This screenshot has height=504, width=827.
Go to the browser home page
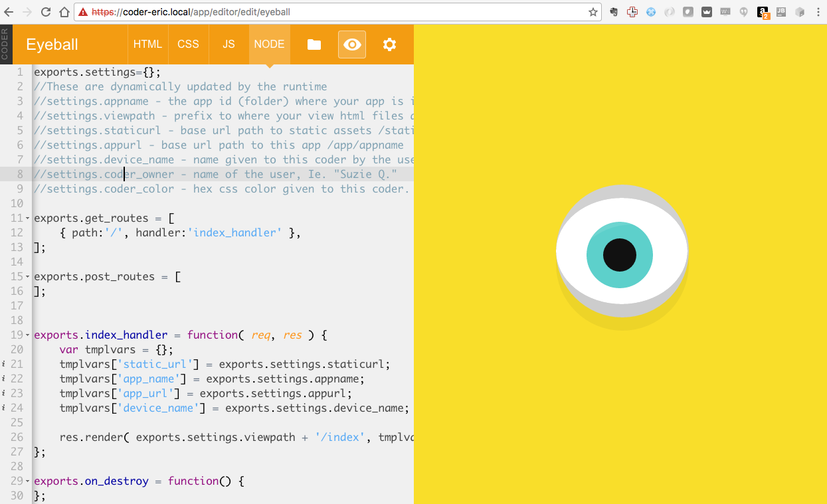(63, 11)
